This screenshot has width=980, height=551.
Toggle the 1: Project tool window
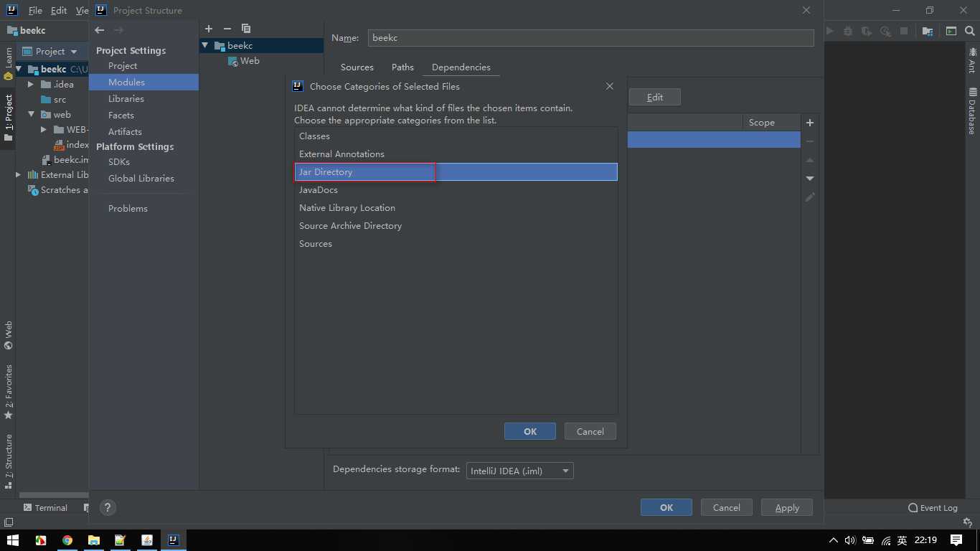tap(8, 118)
